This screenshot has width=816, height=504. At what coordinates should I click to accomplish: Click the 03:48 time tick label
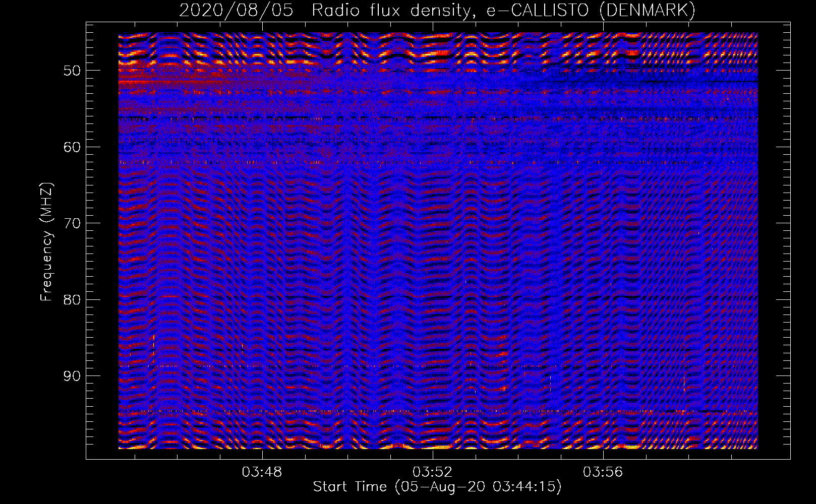(x=262, y=472)
